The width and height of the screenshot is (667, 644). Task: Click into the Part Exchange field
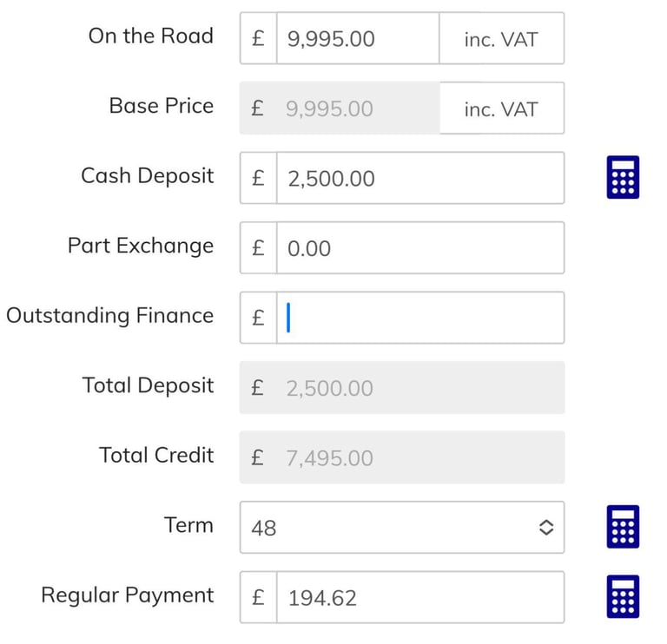click(x=419, y=248)
